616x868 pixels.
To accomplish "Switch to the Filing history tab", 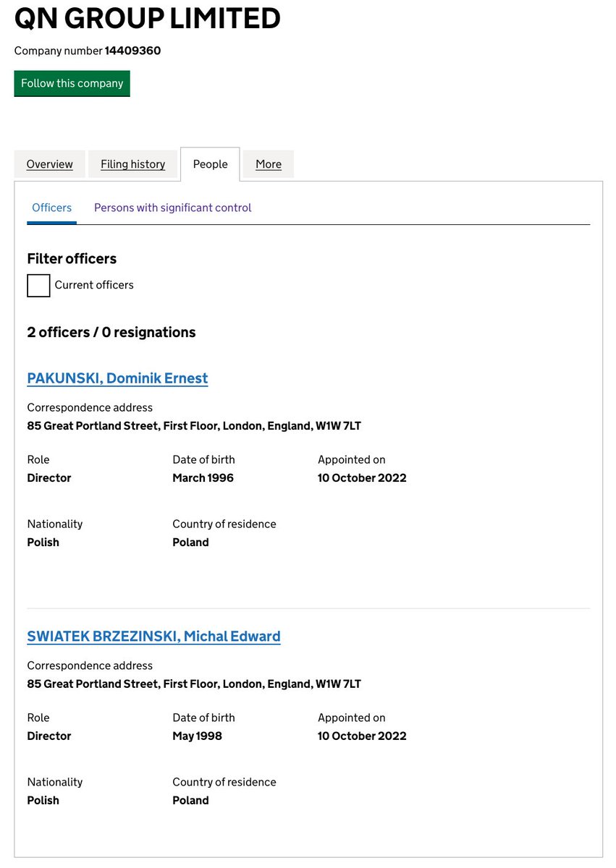I will coord(132,164).
